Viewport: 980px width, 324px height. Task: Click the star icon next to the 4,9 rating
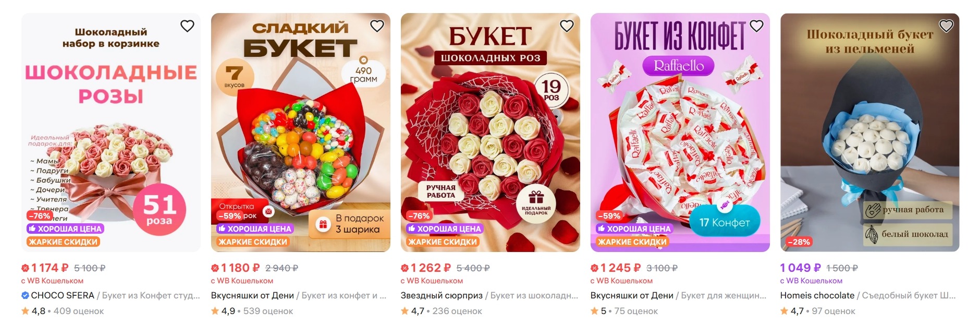[215, 311]
